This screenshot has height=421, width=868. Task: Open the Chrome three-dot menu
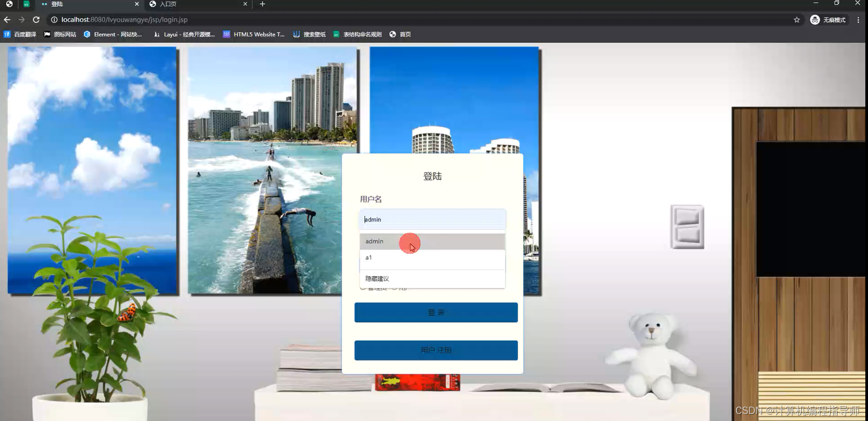pos(858,20)
